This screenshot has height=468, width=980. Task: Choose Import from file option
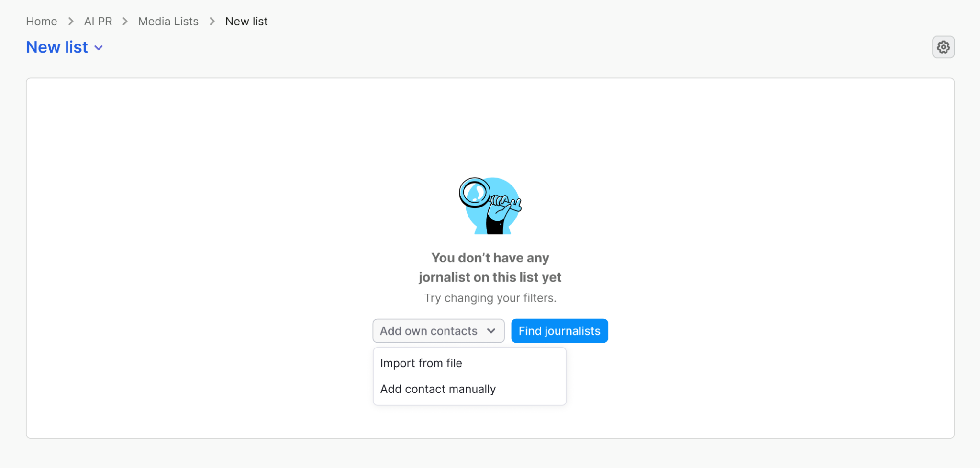tap(469, 363)
